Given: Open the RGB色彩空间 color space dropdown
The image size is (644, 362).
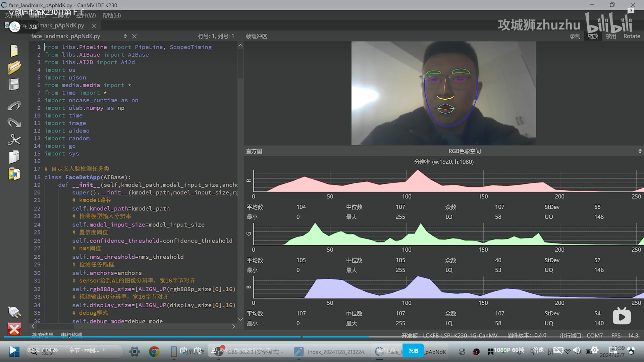Looking at the screenshot, I should click(x=640, y=151).
